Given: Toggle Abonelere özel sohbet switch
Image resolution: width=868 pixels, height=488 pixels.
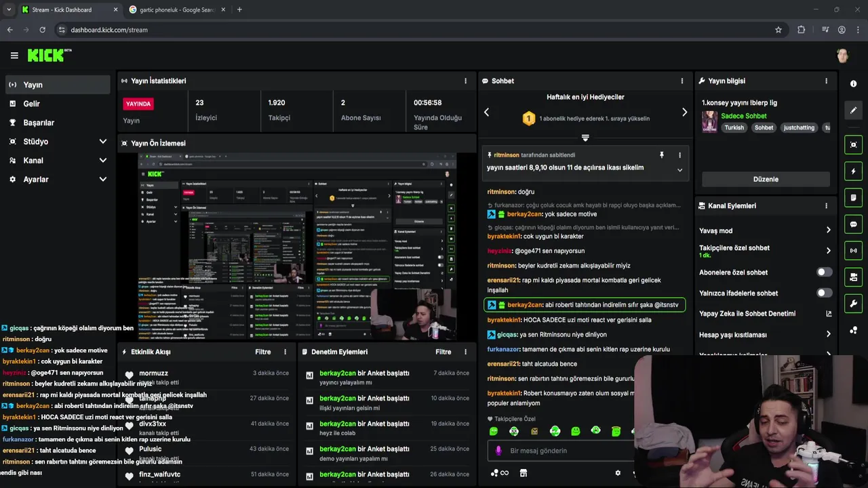Looking at the screenshot, I should pos(824,272).
